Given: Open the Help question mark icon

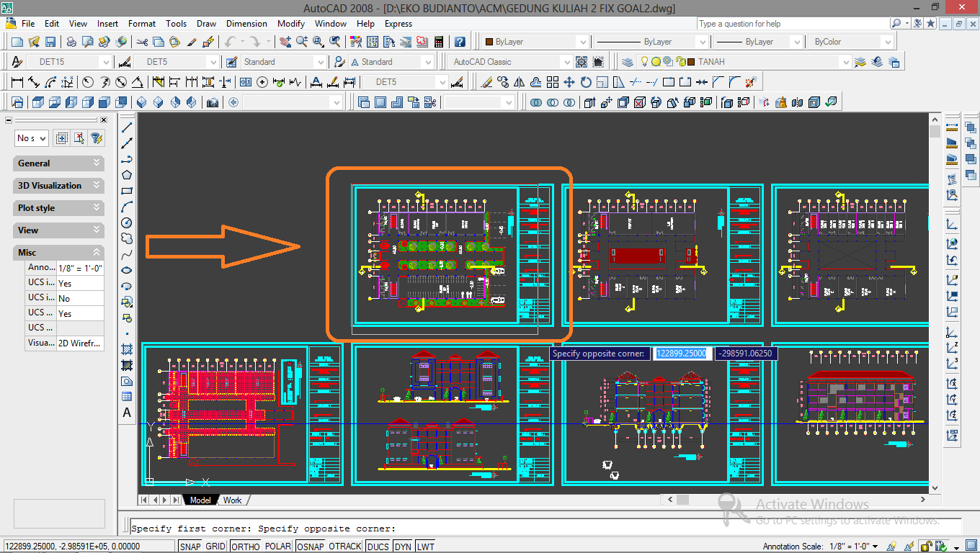Looking at the screenshot, I should coord(460,42).
